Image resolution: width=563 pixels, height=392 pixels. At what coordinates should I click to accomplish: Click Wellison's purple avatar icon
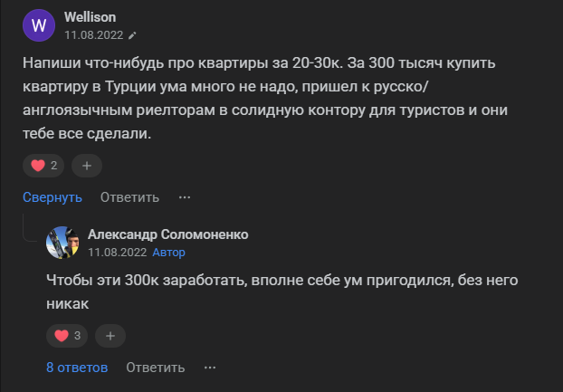38,24
